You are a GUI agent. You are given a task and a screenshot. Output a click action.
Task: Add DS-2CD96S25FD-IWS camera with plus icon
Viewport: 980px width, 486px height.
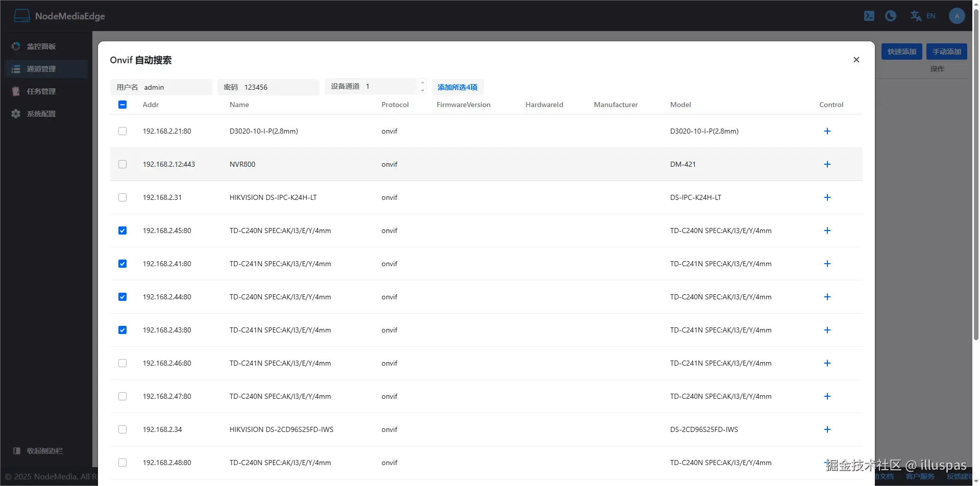(827, 429)
